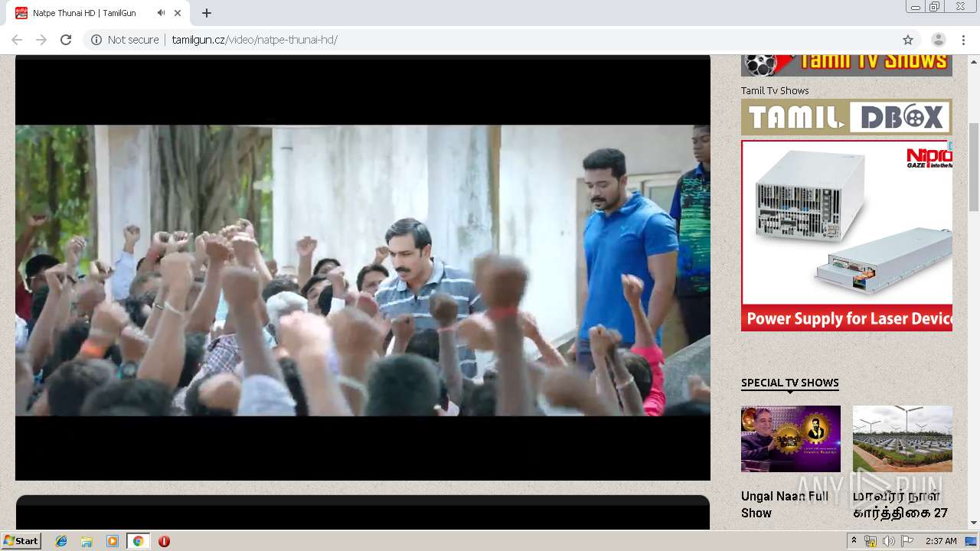
Task: Click the scrollbar up arrow
Action: [974, 60]
